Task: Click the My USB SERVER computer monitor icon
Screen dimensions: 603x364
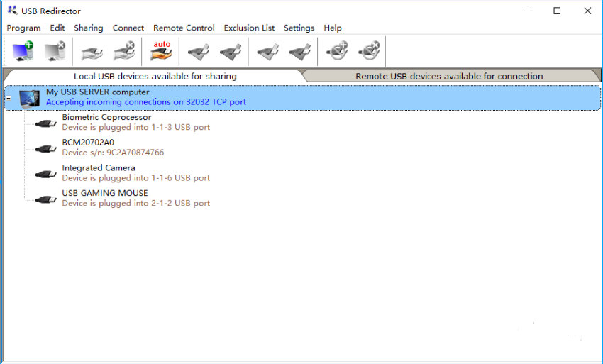Action: pyautogui.click(x=29, y=98)
